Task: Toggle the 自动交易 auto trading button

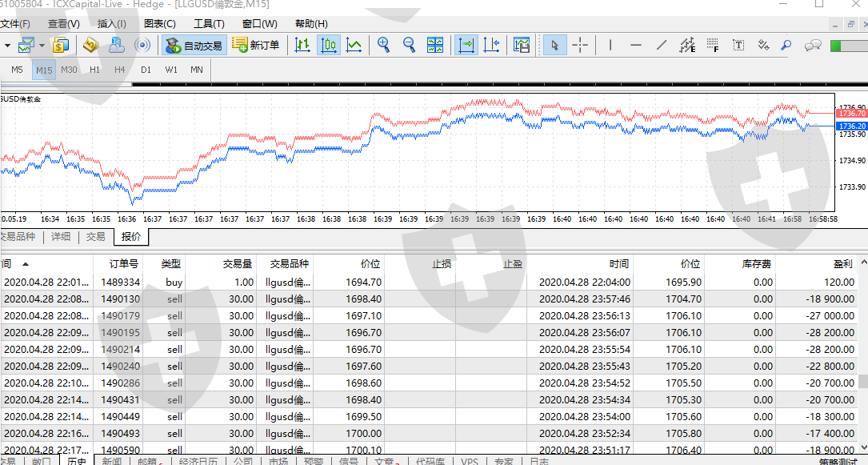Action: pyautogui.click(x=194, y=45)
